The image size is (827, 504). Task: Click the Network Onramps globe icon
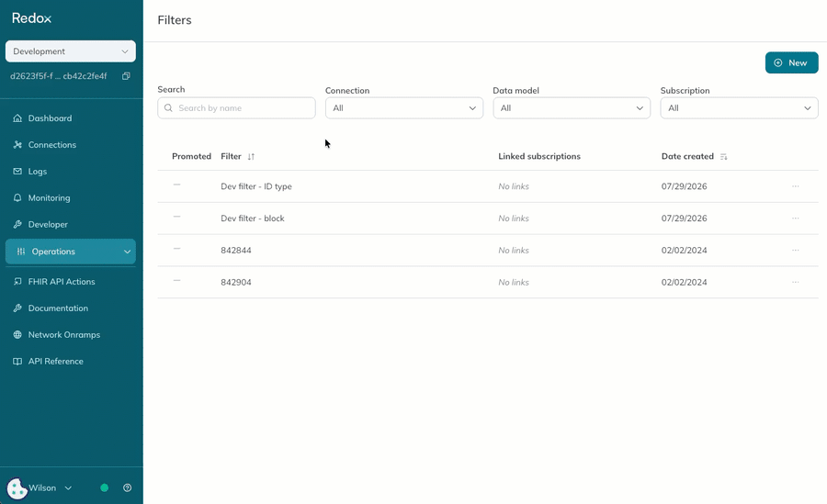(17, 335)
